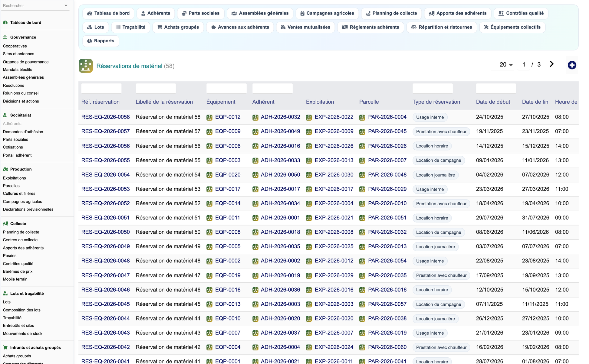Click the Réf. réservation filter field
Viewport: 589px width, 364px height.
pyautogui.click(x=101, y=89)
